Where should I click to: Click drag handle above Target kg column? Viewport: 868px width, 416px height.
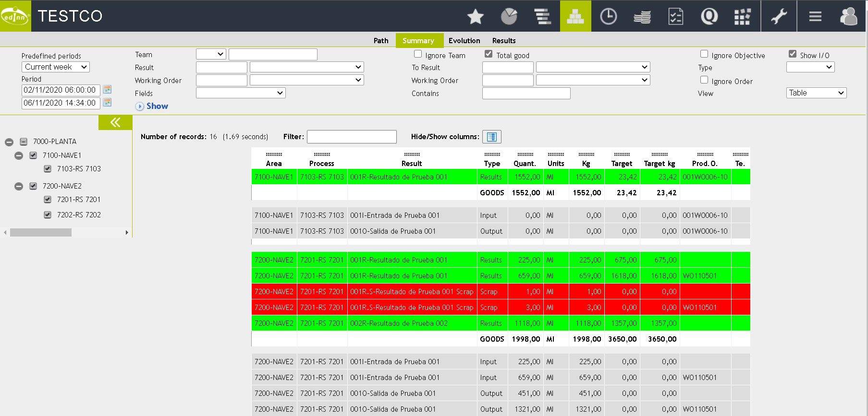pos(660,155)
